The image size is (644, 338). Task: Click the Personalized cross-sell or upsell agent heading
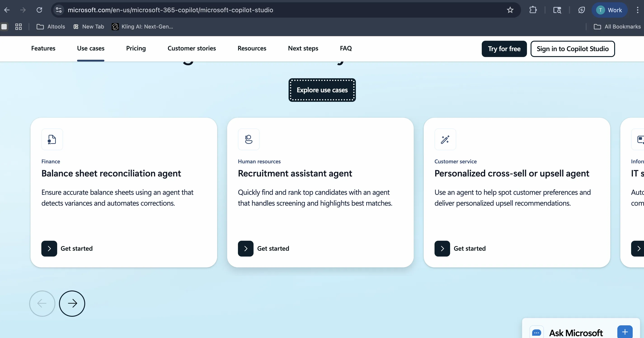pyautogui.click(x=512, y=174)
